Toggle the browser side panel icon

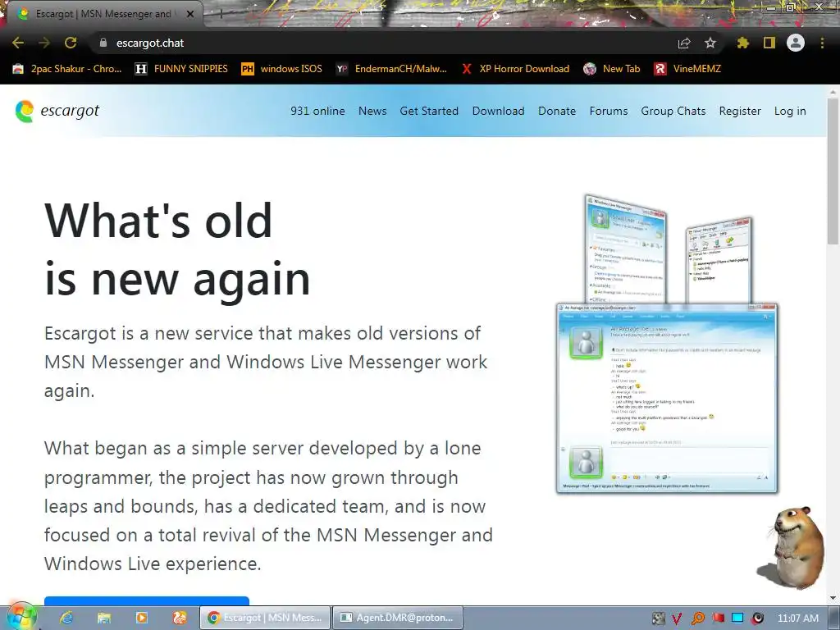[769, 43]
